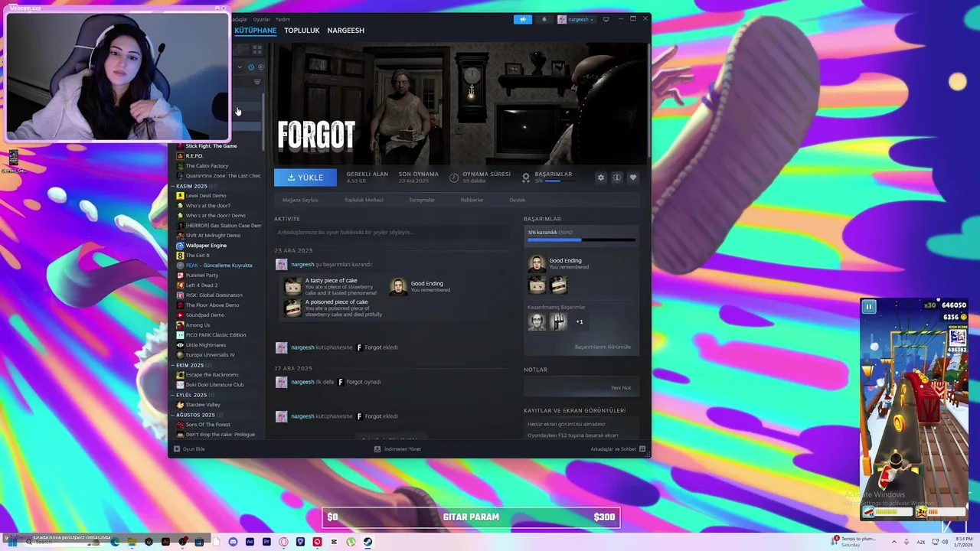Select Europa Universalis IV entry
980x551 pixels.
point(210,355)
